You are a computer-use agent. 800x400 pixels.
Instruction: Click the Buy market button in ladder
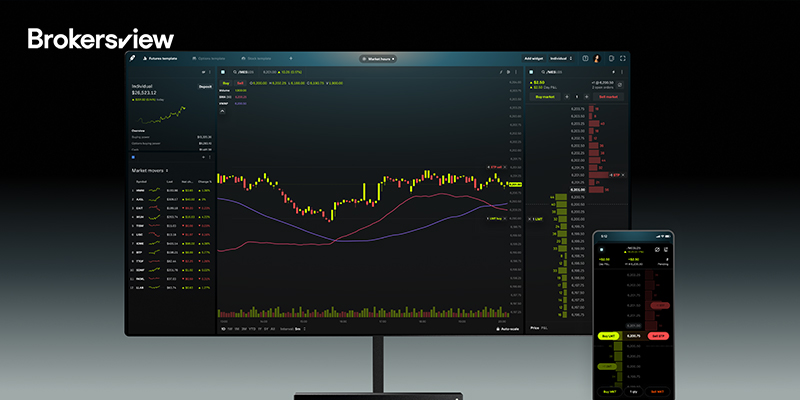(x=545, y=96)
